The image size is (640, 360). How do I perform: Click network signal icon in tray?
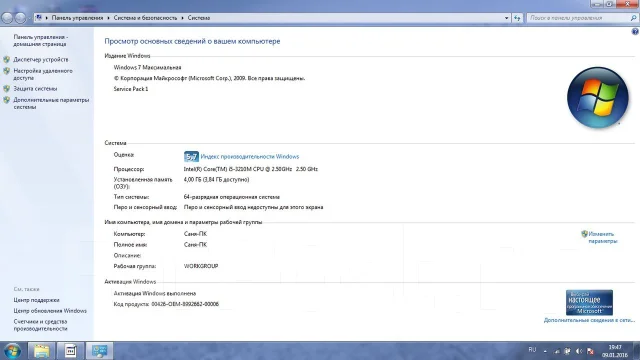coord(557,351)
